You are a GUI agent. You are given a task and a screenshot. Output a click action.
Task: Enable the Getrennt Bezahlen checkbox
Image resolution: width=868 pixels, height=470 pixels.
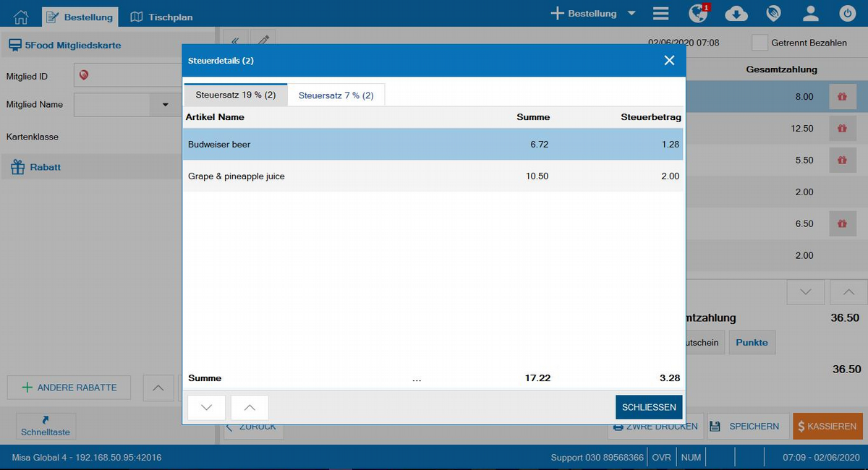coord(759,43)
